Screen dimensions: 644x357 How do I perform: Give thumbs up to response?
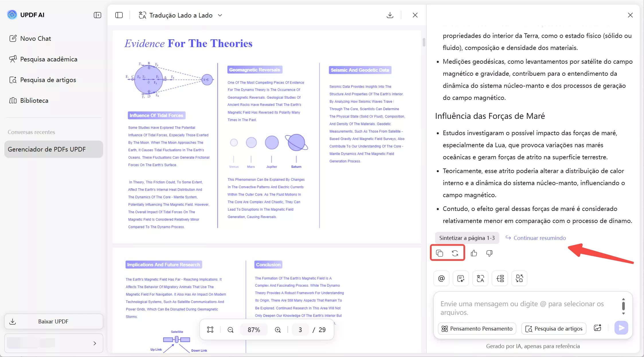pos(474,253)
